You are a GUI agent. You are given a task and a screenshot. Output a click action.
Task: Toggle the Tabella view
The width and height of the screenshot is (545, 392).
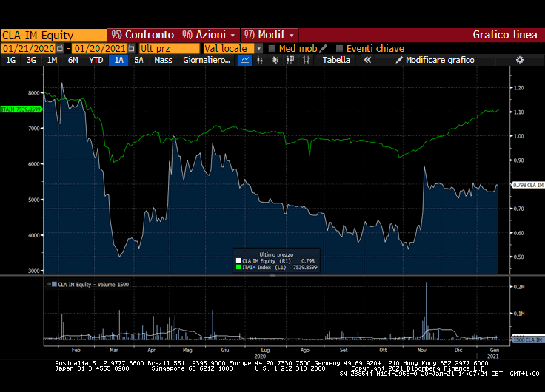(x=336, y=60)
